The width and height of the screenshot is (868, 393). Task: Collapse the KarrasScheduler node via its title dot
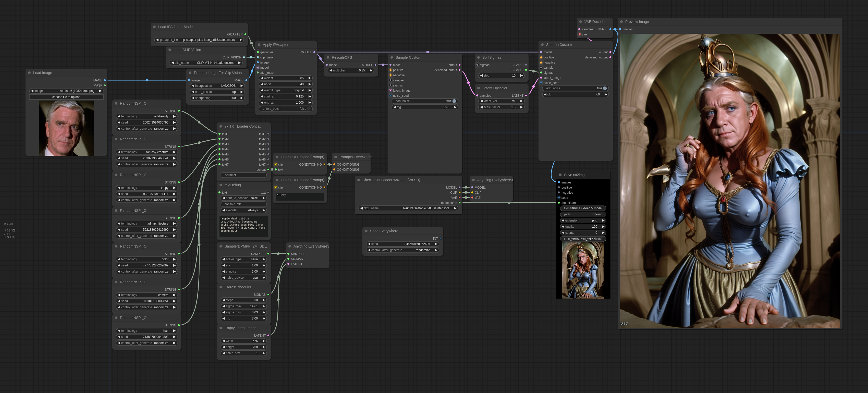[221, 287]
